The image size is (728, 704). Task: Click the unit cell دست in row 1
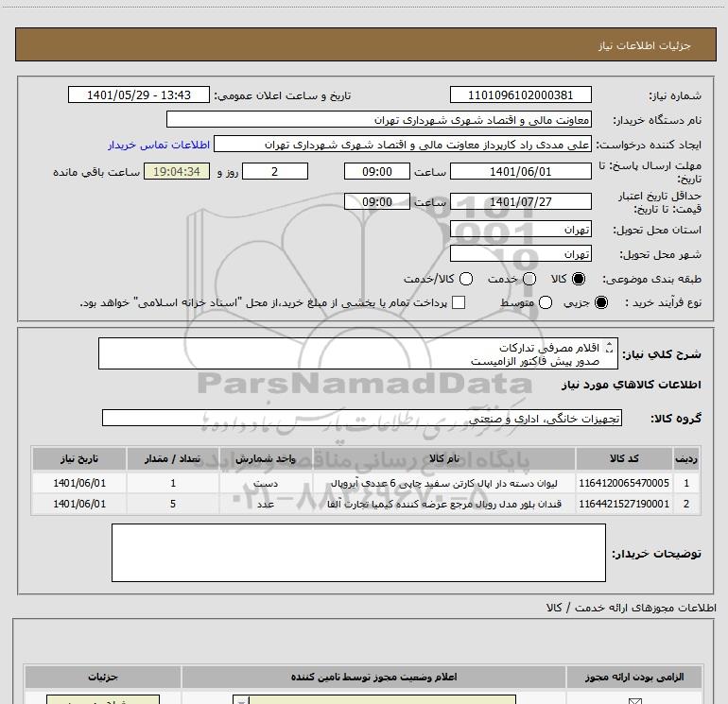(266, 483)
